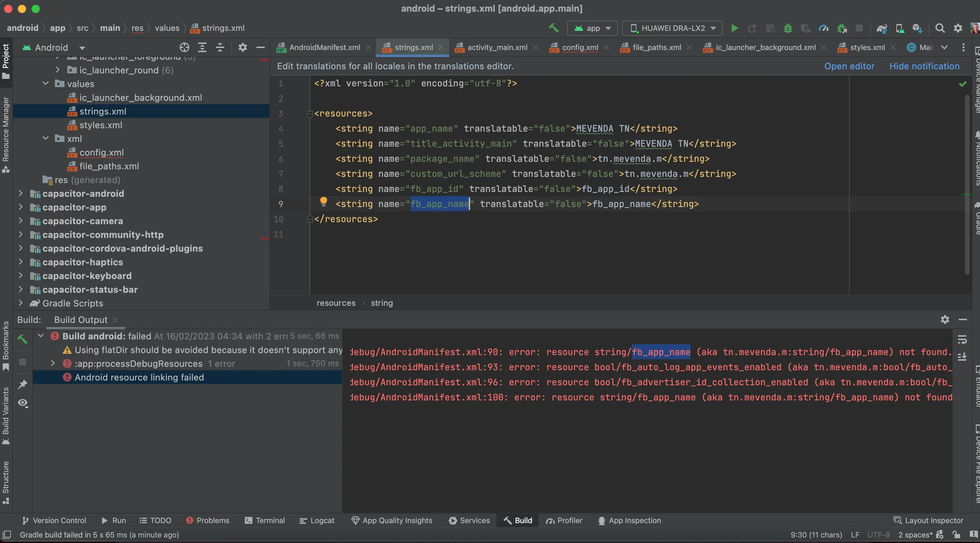
Task: Click the Apply Changes and Restart icon
Action: 752,28
